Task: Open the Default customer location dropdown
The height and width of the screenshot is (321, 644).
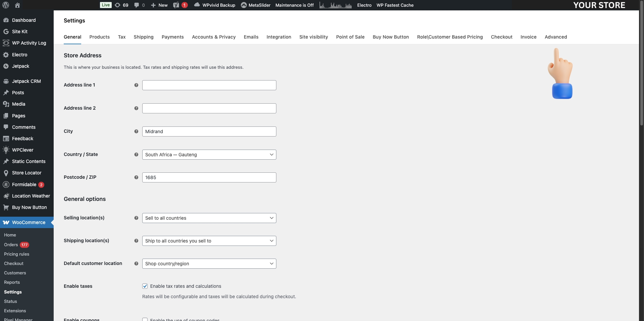Action: (x=209, y=263)
